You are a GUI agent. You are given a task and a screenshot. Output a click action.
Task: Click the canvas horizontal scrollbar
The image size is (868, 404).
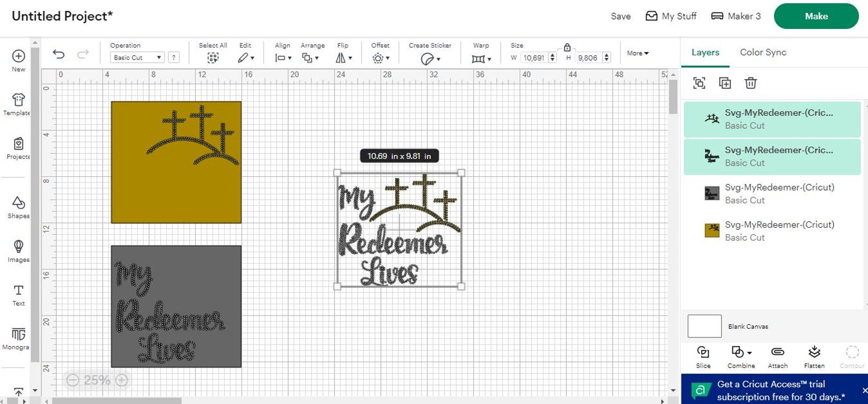click(x=116, y=401)
